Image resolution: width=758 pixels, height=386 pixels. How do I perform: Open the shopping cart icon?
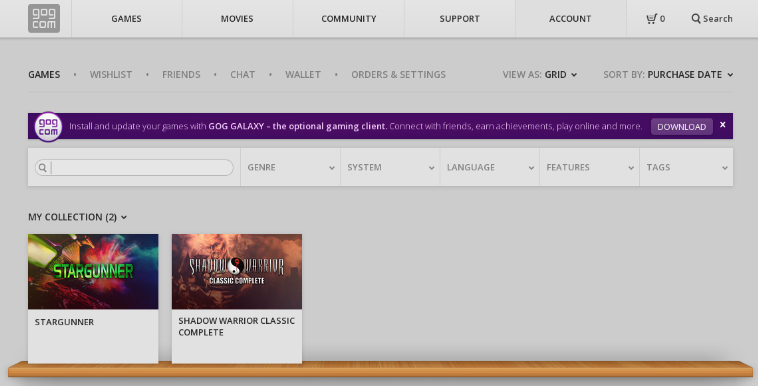click(652, 19)
